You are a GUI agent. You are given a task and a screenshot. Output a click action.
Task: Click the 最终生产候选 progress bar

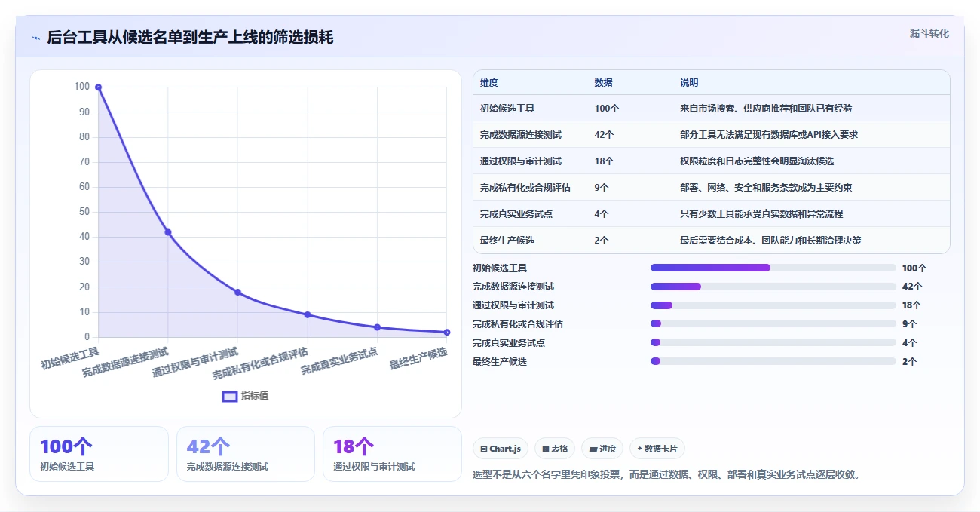point(773,361)
